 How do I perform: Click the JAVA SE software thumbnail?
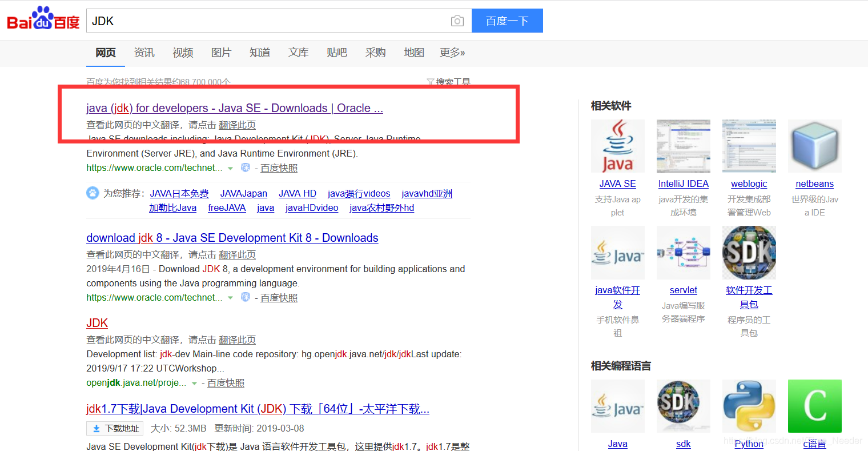(x=618, y=146)
